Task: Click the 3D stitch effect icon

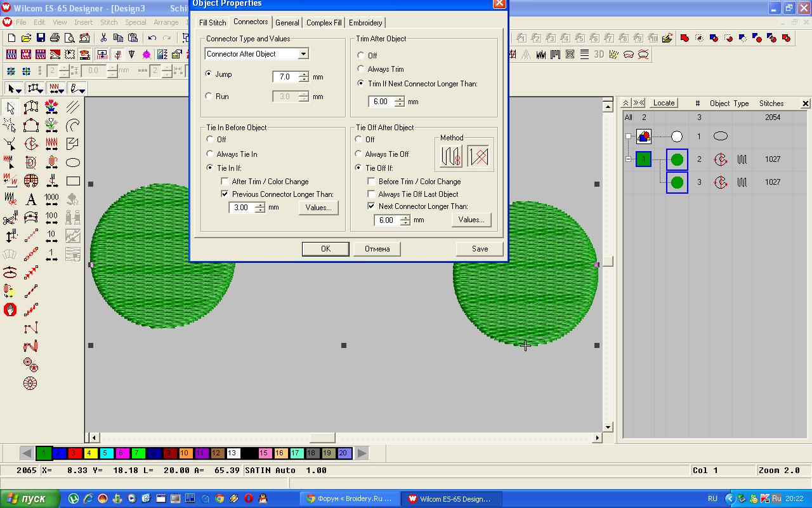Action: 599,55
